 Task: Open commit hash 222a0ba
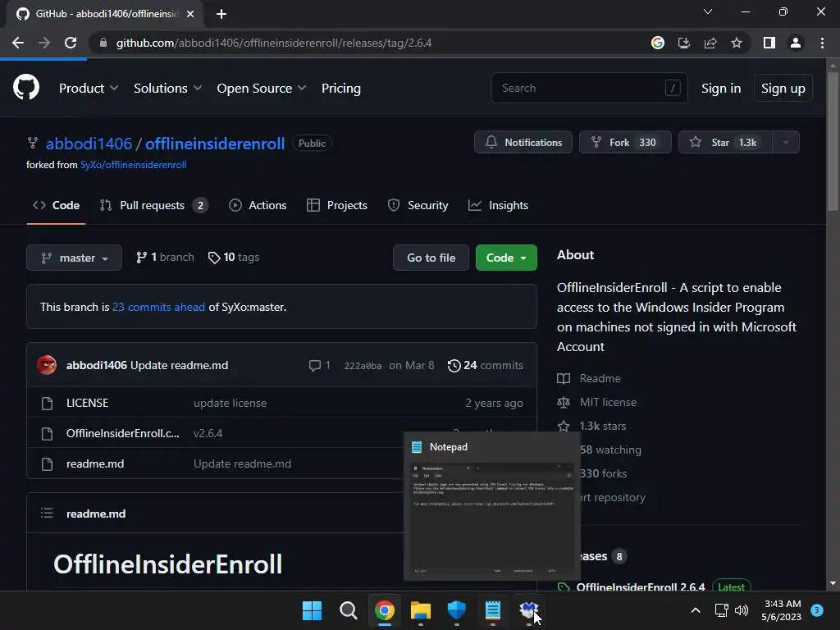pyautogui.click(x=363, y=366)
